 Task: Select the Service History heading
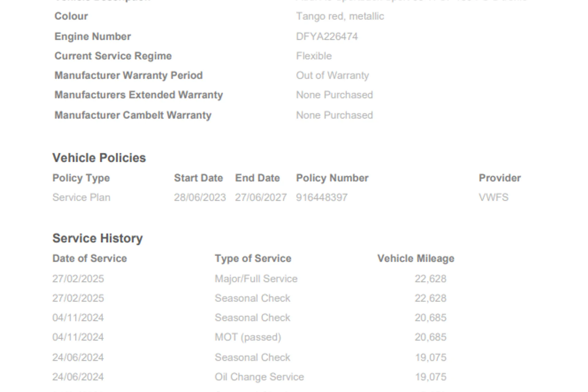point(97,238)
